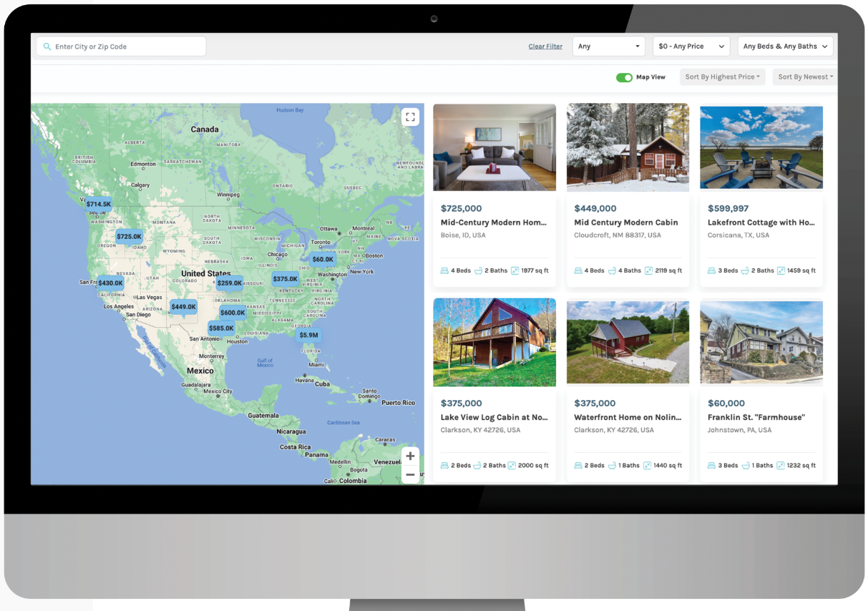The width and height of the screenshot is (868, 611).
Task: Click beds icon on Boise listing
Action: [444, 271]
